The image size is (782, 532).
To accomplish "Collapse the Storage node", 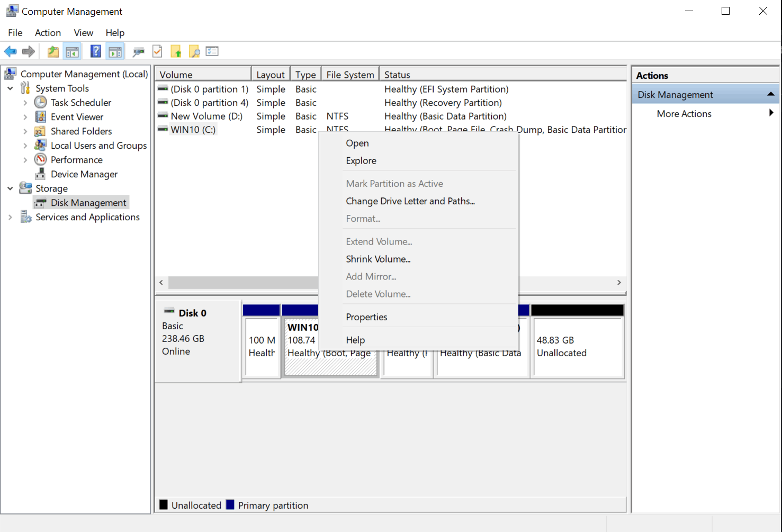I will pos(10,188).
